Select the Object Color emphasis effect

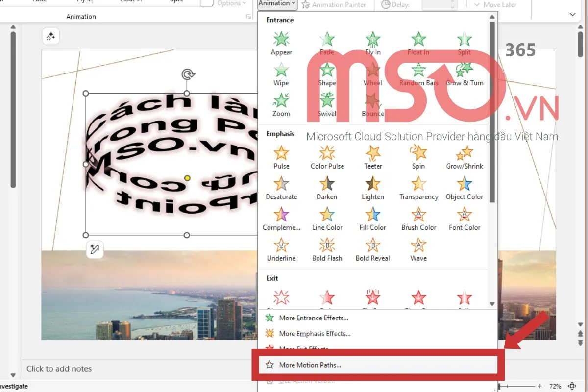coord(464,188)
